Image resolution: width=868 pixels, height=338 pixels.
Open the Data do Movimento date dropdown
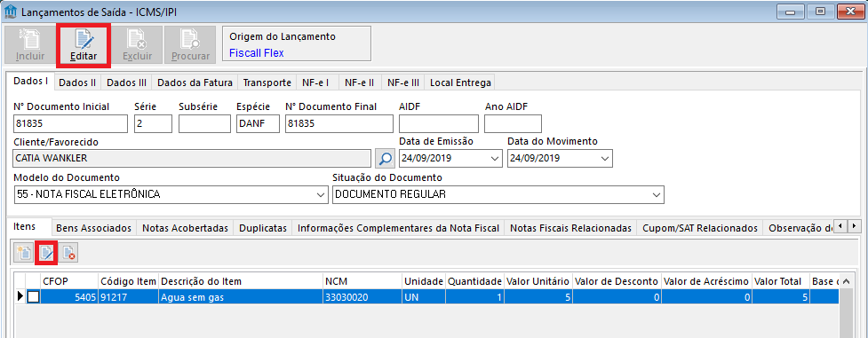point(604,158)
